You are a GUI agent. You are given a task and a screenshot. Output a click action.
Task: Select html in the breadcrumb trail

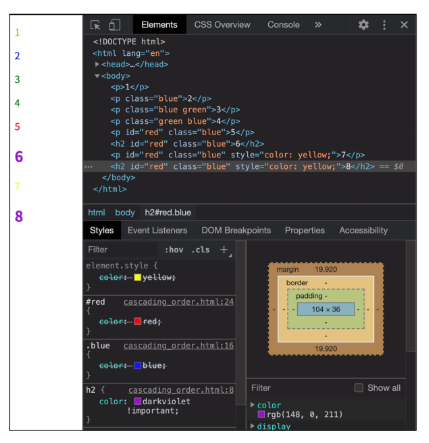(x=96, y=212)
